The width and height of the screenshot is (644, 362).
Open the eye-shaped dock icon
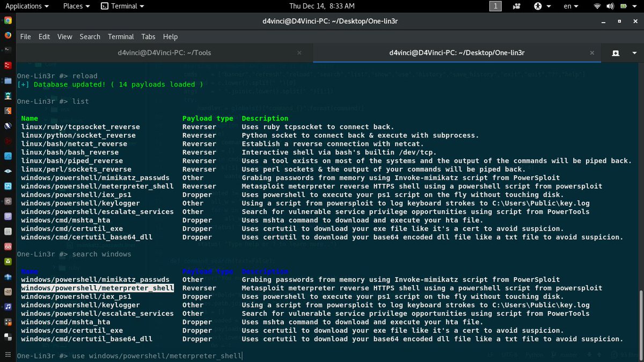[x=8, y=171]
